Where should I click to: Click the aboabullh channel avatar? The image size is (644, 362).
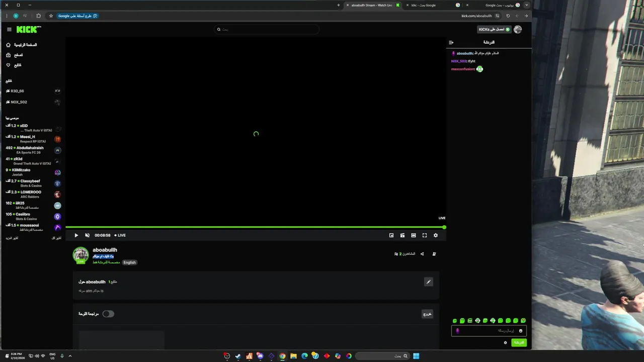[x=80, y=255]
